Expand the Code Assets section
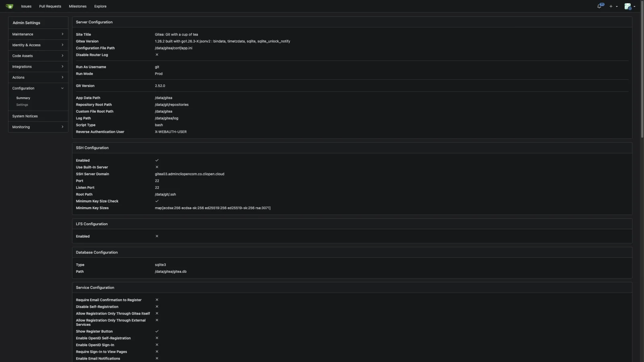This screenshot has height=362, width=644. (x=38, y=56)
